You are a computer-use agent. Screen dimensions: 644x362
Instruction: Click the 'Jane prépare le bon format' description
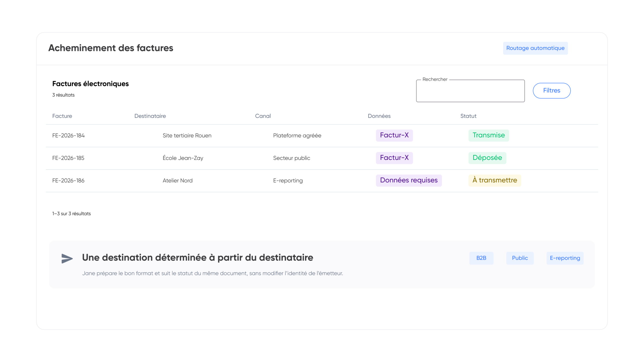(x=212, y=273)
